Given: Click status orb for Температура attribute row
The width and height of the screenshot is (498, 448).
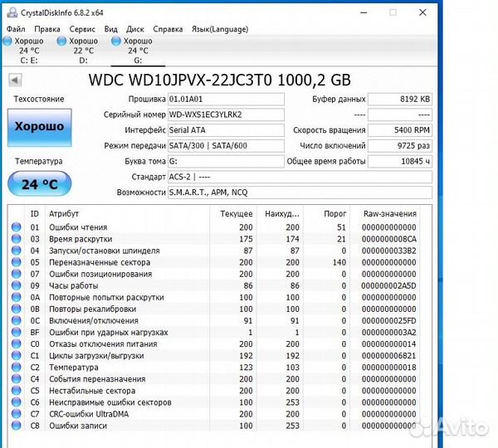Looking at the screenshot, I should coord(17,367).
